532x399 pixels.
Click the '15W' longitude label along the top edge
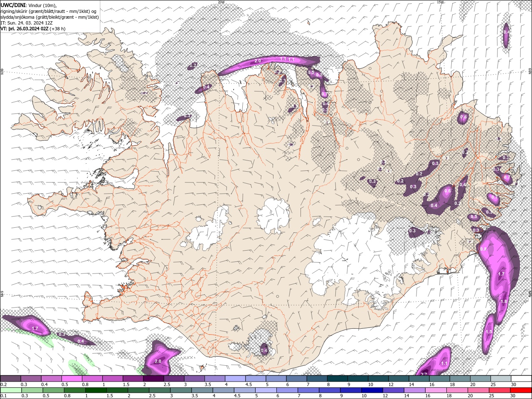click(x=441, y=2)
